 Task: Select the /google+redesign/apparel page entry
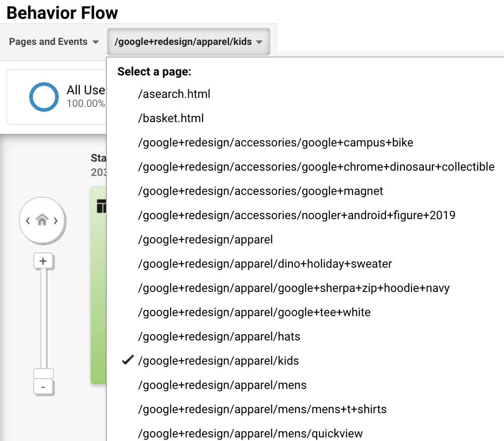[x=205, y=240]
